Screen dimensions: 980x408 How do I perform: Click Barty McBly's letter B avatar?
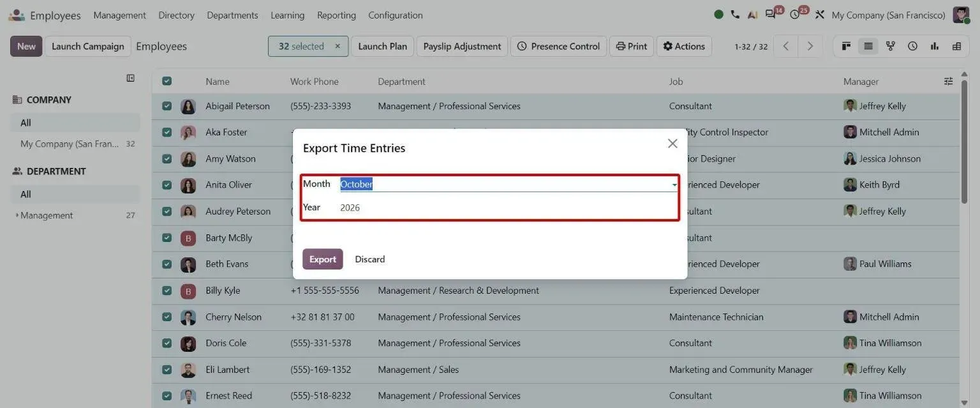tap(188, 238)
